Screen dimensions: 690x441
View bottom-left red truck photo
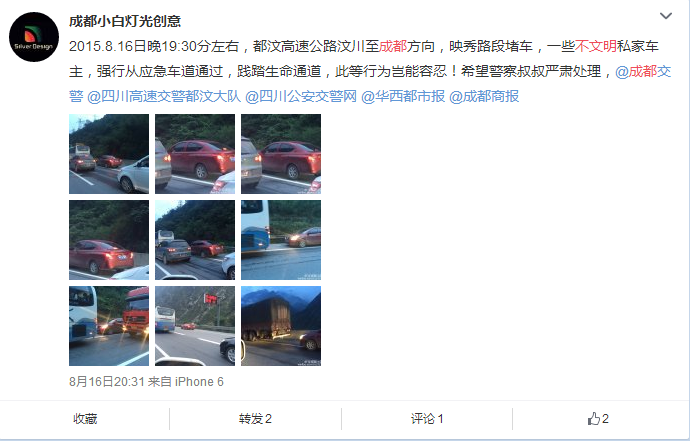coord(109,326)
